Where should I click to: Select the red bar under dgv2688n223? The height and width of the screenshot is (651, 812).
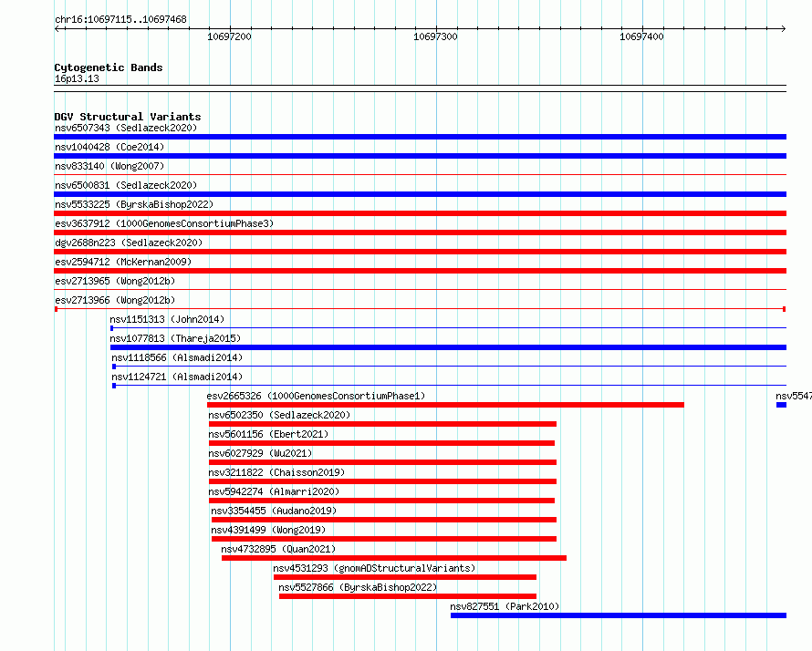pyautogui.click(x=420, y=252)
